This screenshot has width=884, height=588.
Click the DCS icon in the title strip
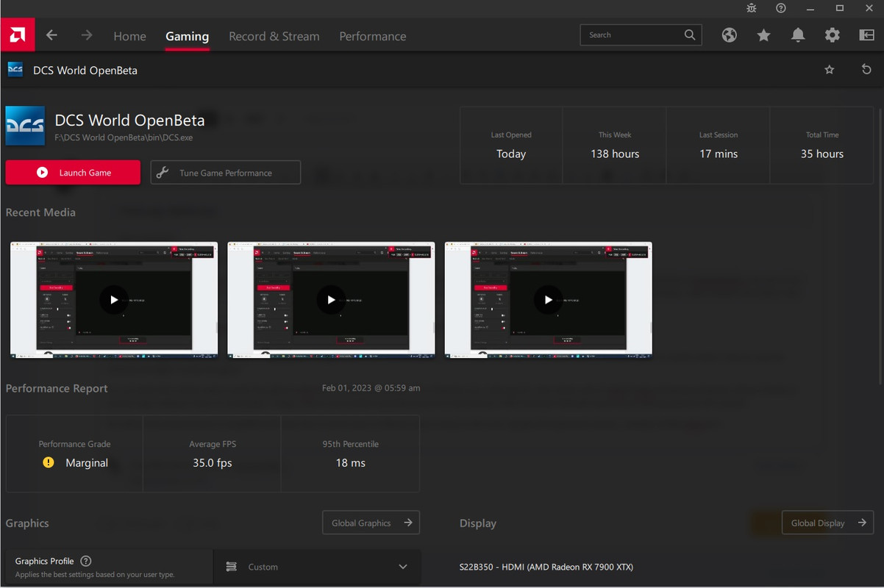point(15,70)
